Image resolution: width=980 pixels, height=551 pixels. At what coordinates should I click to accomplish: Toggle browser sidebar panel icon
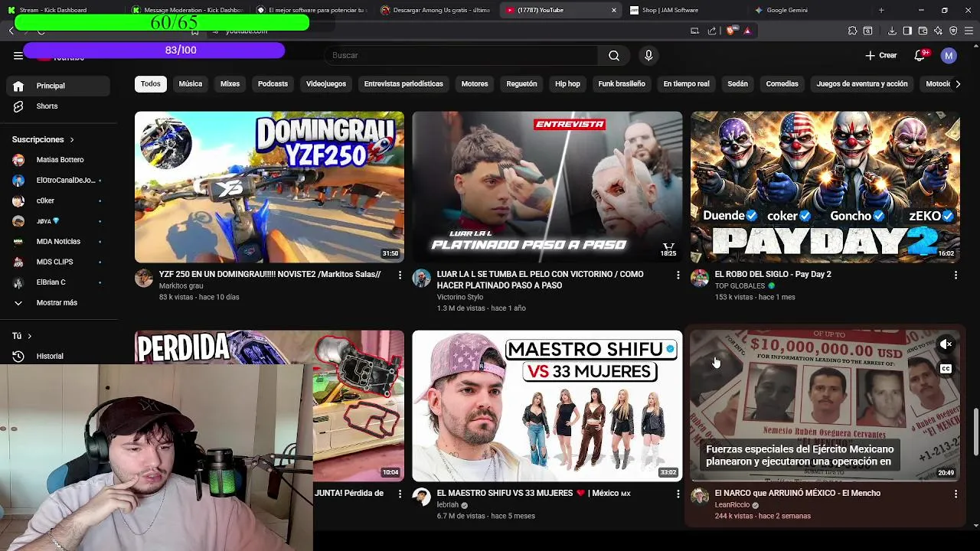pyautogui.click(x=907, y=31)
